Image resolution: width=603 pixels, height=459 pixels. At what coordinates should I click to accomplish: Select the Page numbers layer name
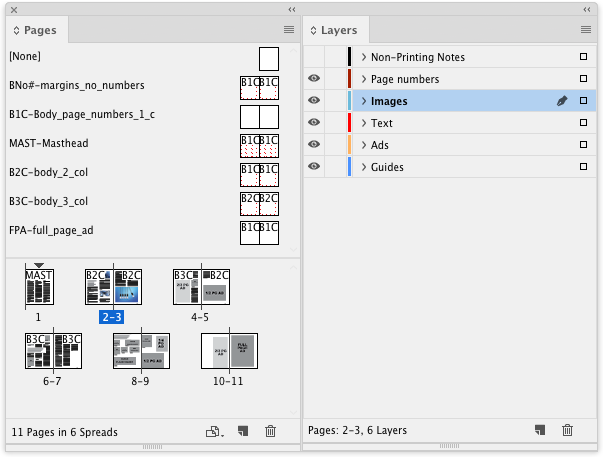(x=405, y=79)
